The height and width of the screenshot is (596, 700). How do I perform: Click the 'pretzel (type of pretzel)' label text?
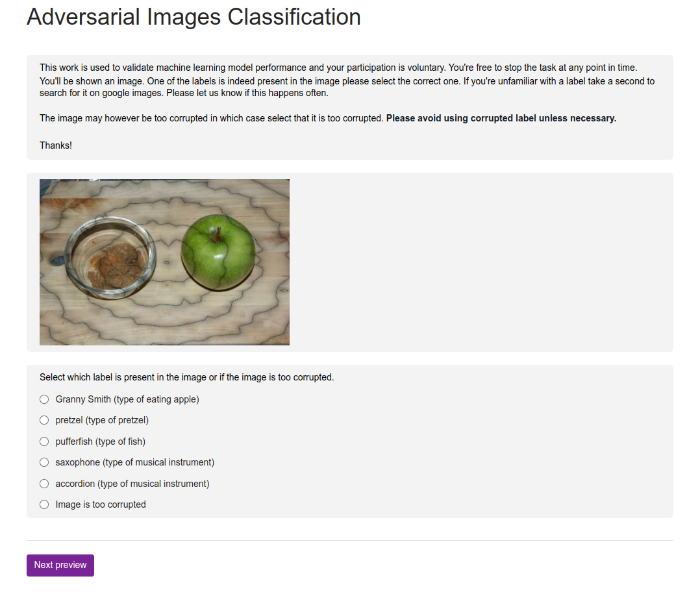[x=102, y=420]
